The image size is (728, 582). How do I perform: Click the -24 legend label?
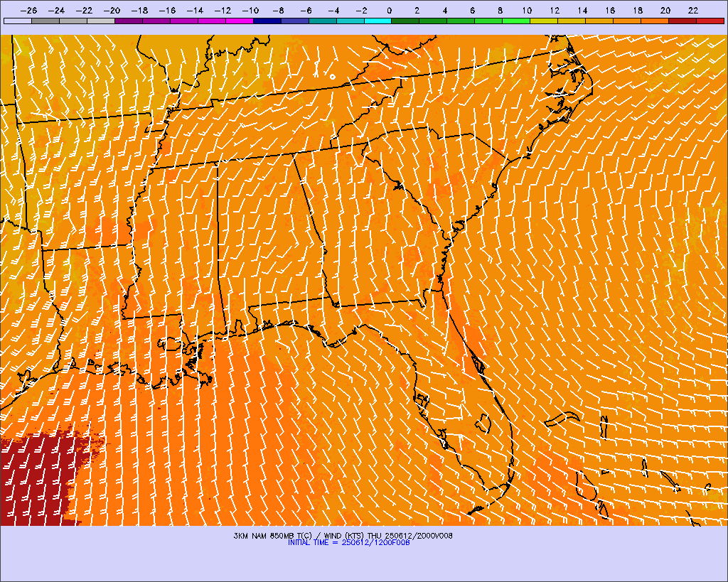57,11
